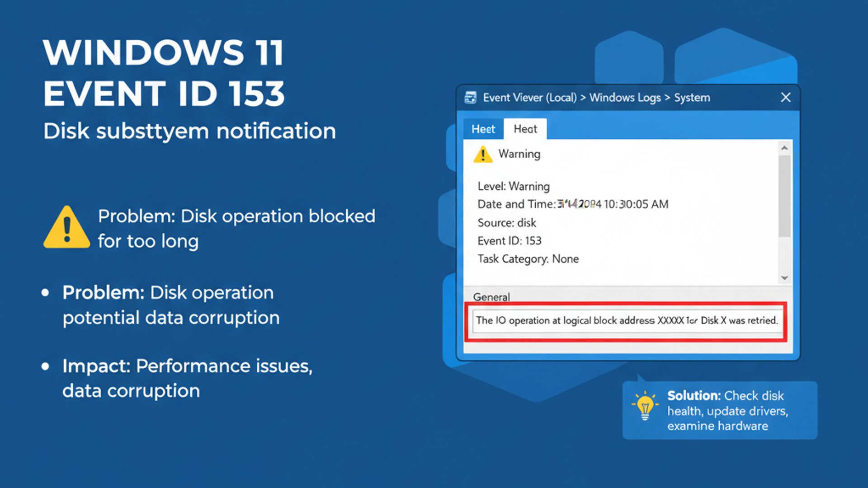Viewport: 868px width, 488px height.
Task: Click 'Event ID: 153' in dialog
Action: [509, 241]
